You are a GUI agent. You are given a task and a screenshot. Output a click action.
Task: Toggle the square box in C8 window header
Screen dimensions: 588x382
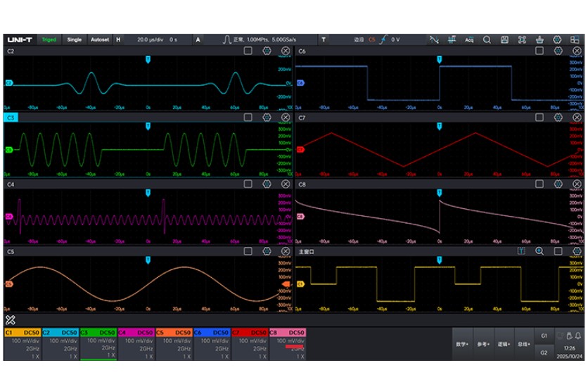[539, 184]
